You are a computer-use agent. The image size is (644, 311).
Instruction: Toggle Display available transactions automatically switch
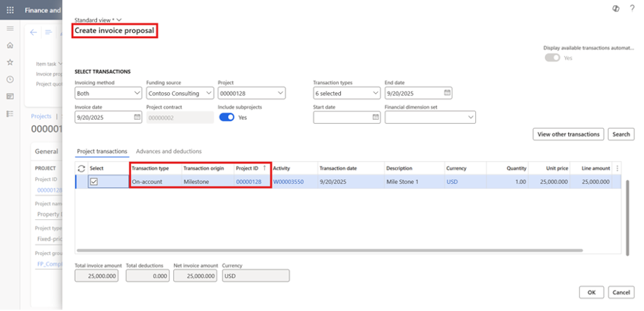552,58
